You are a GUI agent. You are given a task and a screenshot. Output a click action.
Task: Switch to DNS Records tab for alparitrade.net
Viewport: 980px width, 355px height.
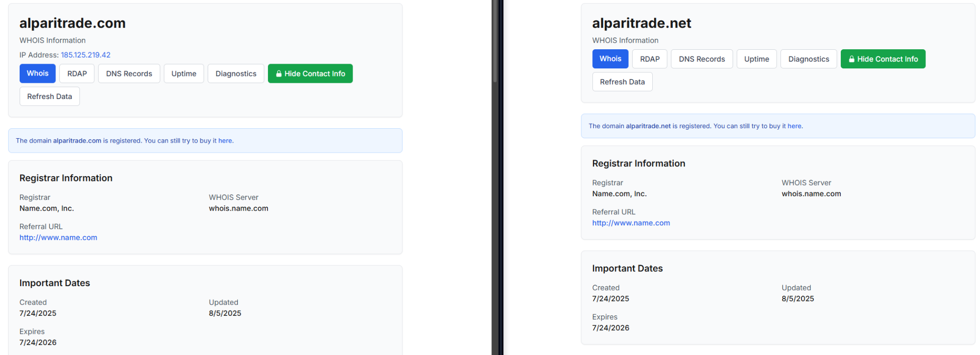click(702, 59)
